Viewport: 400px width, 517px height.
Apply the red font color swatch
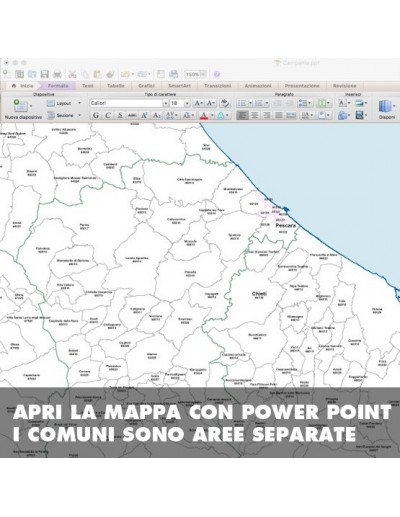[x=204, y=115]
